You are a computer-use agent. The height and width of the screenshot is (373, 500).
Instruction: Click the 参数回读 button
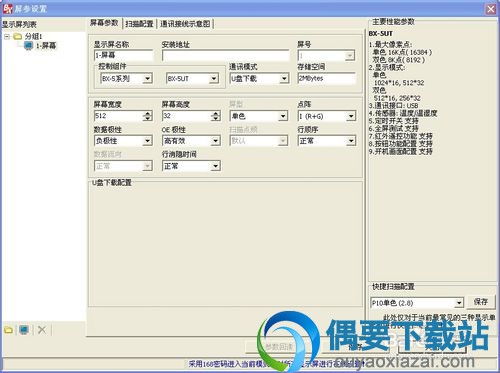tap(279, 347)
